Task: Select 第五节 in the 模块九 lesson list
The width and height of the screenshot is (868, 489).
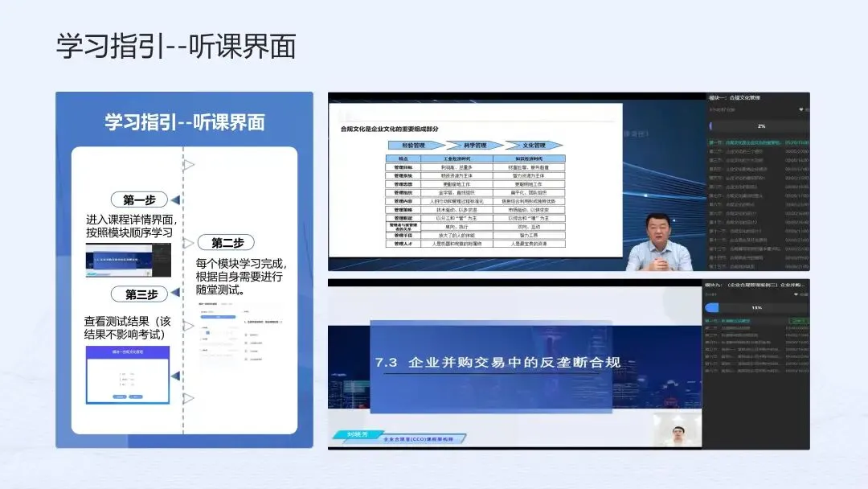Action: click(756, 349)
